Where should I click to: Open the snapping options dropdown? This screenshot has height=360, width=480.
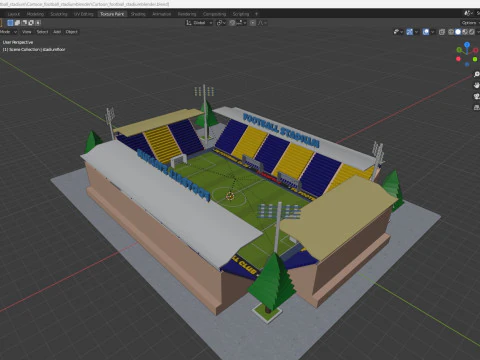241,23
